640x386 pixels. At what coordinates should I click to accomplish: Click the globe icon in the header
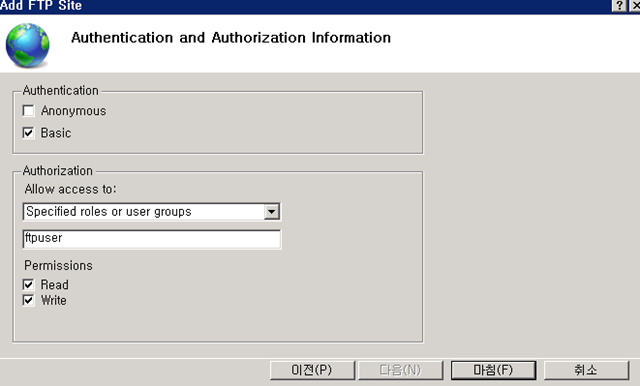coord(27,45)
